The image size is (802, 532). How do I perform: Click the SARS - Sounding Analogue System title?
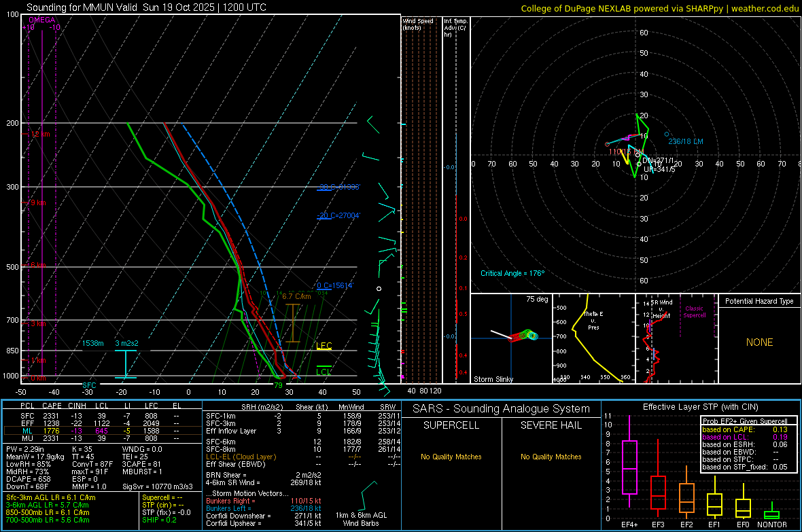click(x=502, y=409)
